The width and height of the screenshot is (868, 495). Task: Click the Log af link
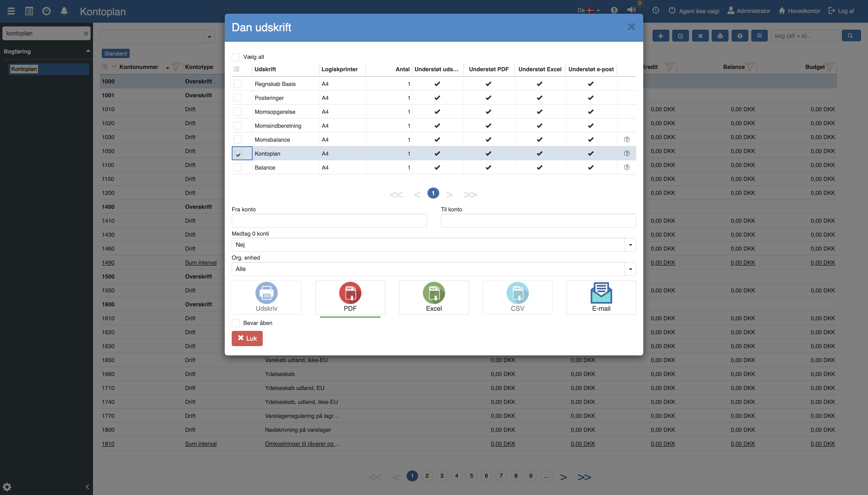[841, 11]
